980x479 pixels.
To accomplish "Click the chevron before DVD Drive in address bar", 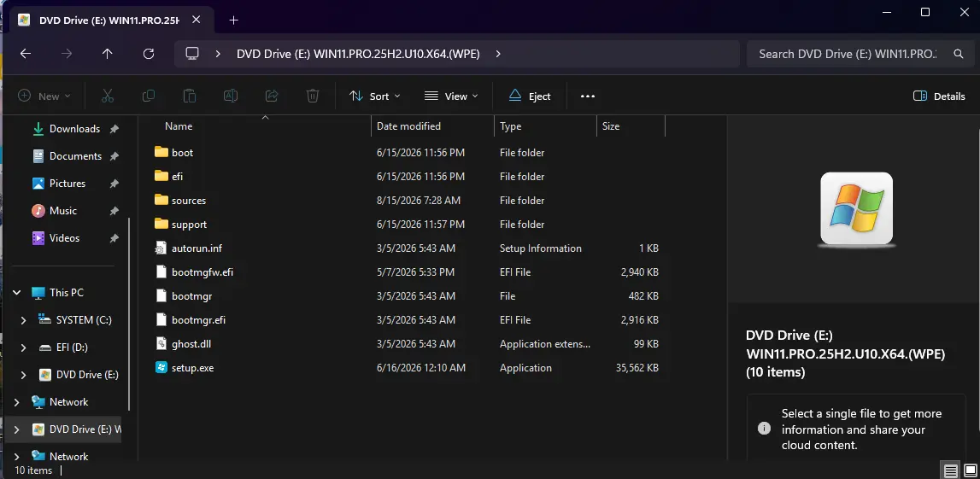I will 218,54.
